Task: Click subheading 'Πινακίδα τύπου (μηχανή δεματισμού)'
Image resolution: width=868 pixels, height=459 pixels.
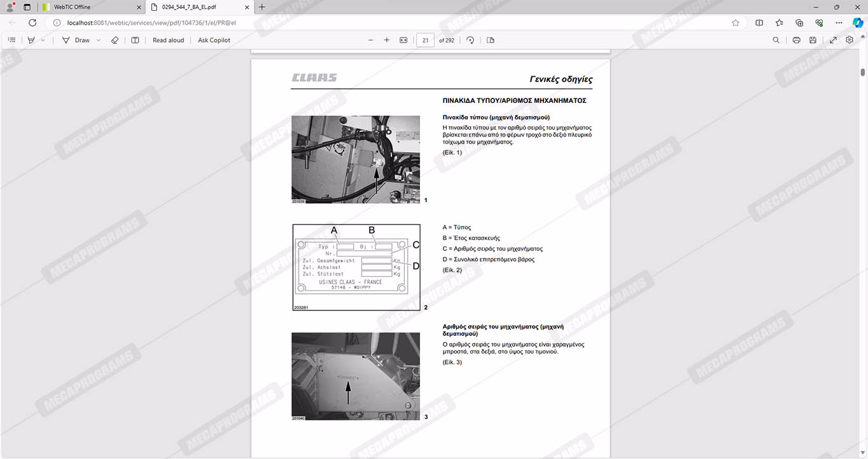Action: point(496,117)
